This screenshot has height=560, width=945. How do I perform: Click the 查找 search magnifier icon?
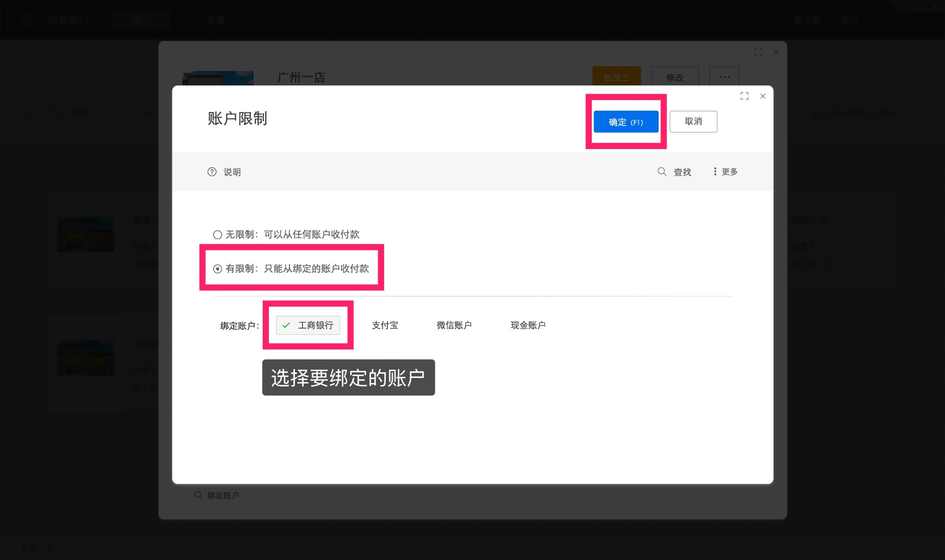coord(661,172)
